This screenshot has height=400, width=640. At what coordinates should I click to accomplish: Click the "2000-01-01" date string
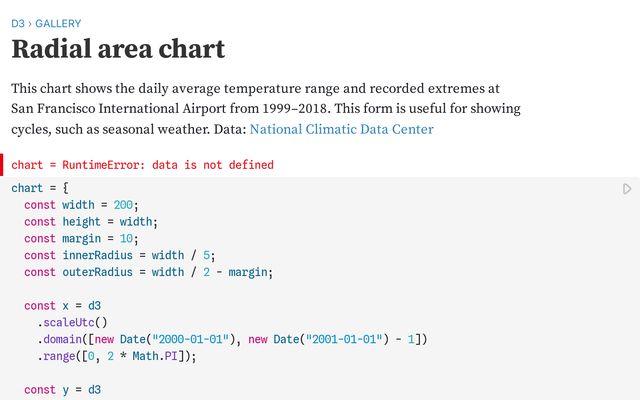pos(190,340)
